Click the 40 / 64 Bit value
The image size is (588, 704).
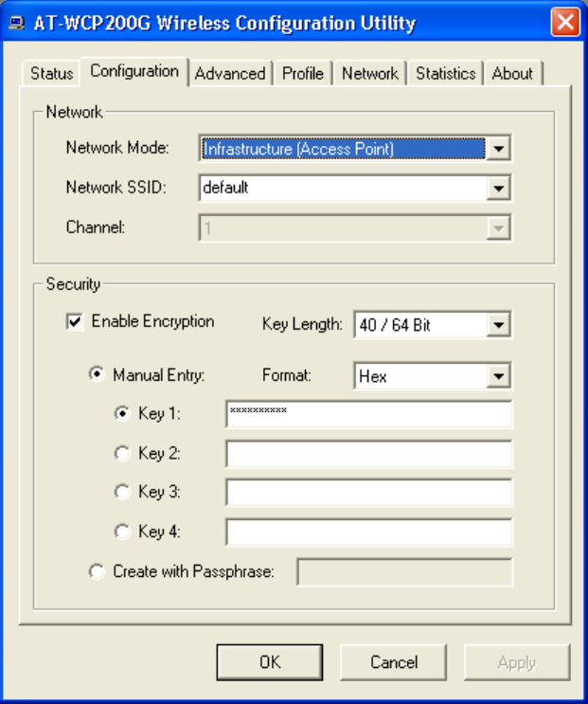tap(395, 325)
